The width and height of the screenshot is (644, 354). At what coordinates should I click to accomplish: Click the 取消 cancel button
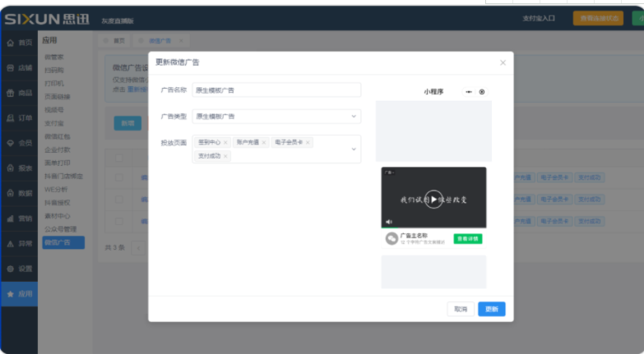[x=461, y=309]
